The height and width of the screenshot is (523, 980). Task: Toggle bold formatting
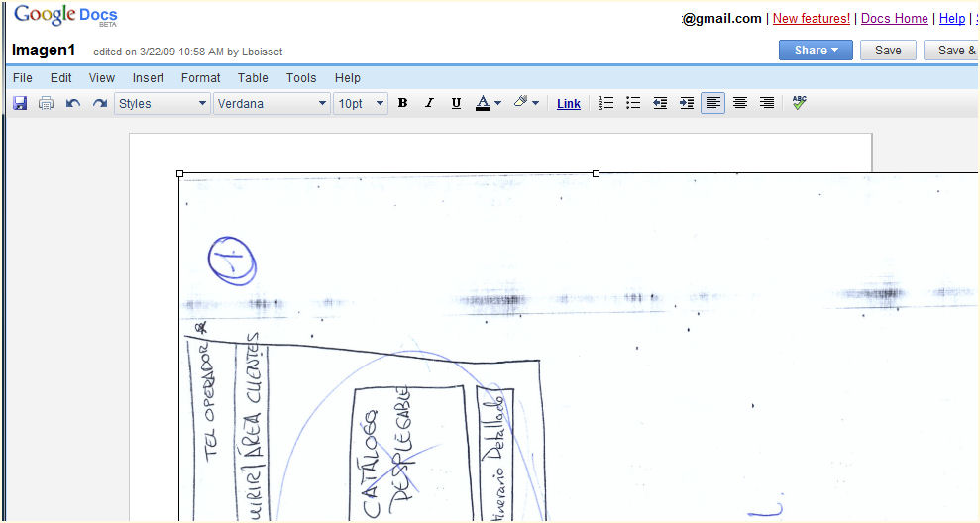[402, 103]
